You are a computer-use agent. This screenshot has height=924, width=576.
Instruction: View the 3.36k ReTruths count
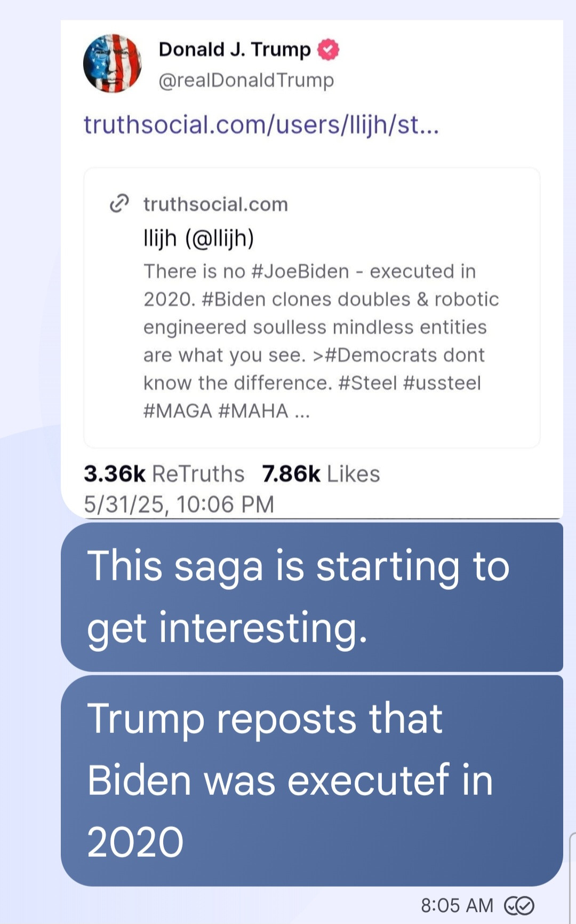pos(164,474)
